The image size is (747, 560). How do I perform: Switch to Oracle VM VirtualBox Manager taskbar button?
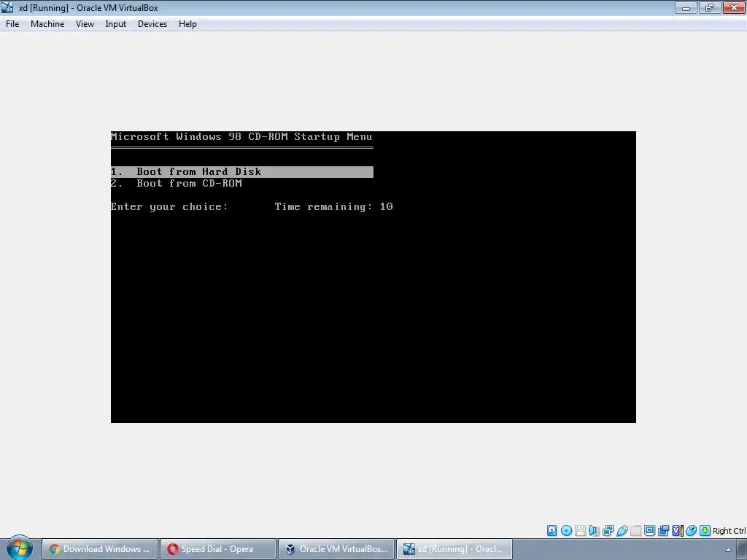point(336,549)
